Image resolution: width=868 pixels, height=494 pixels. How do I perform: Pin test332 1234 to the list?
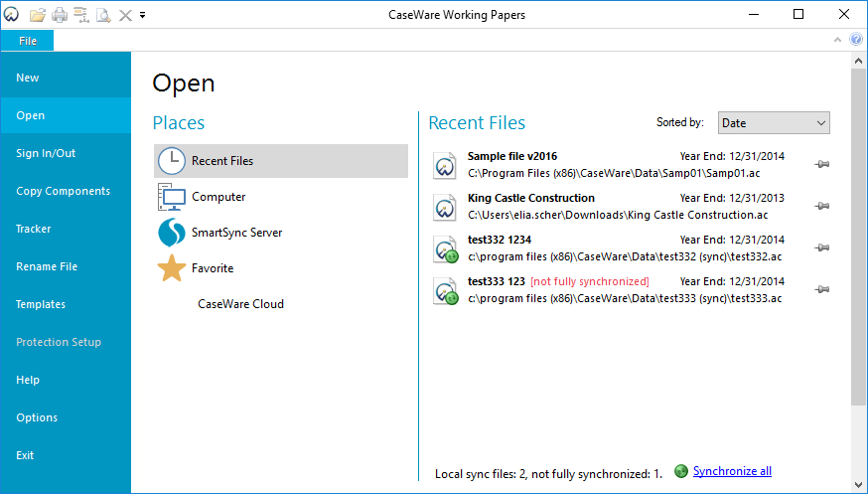click(x=822, y=248)
